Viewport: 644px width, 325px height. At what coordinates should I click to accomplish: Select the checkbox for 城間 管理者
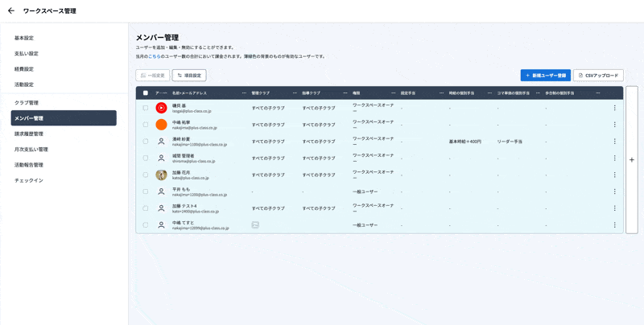[146, 158]
